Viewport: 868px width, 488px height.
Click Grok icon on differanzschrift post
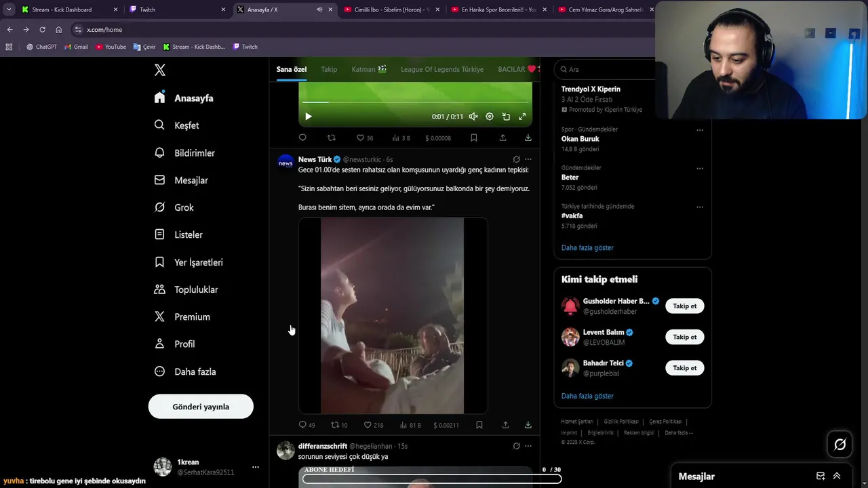tap(516, 446)
